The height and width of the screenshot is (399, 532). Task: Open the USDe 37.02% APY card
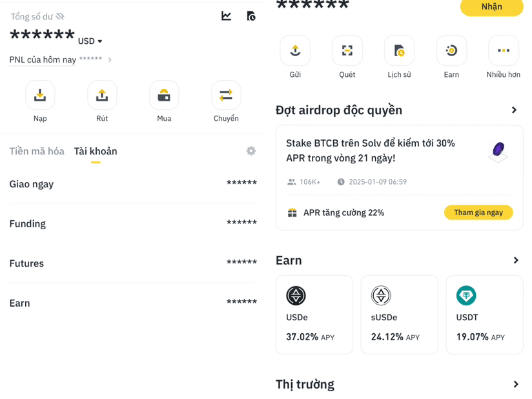point(314,315)
